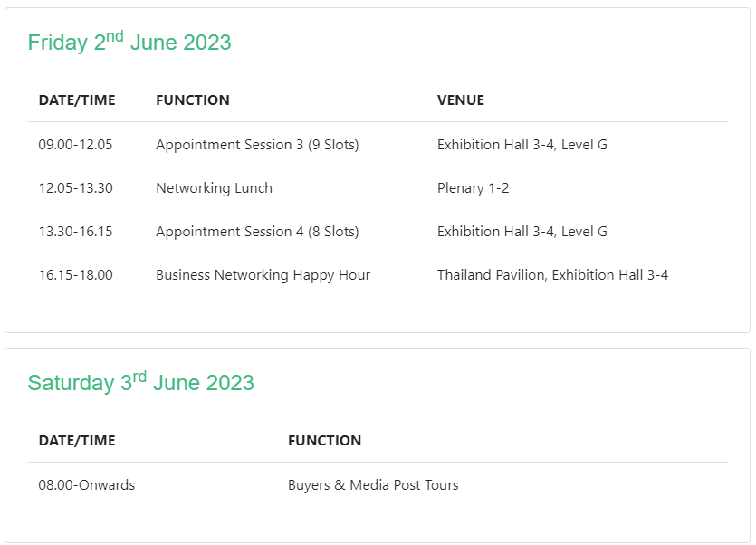This screenshot has width=756, height=545.
Task: Select the FUNCTION header in the Friday table
Action: click(193, 100)
